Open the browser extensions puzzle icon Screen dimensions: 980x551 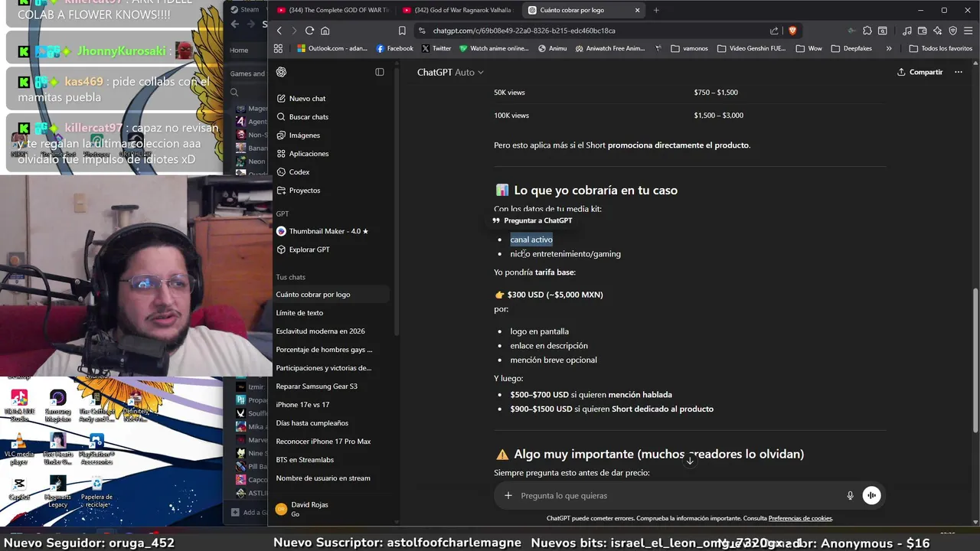pos(867,31)
